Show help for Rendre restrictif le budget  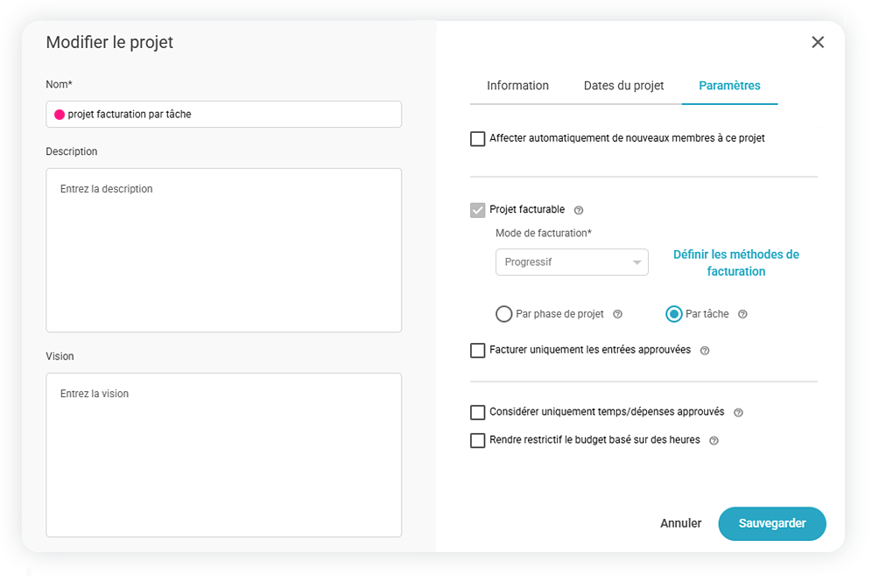[x=714, y=441]
